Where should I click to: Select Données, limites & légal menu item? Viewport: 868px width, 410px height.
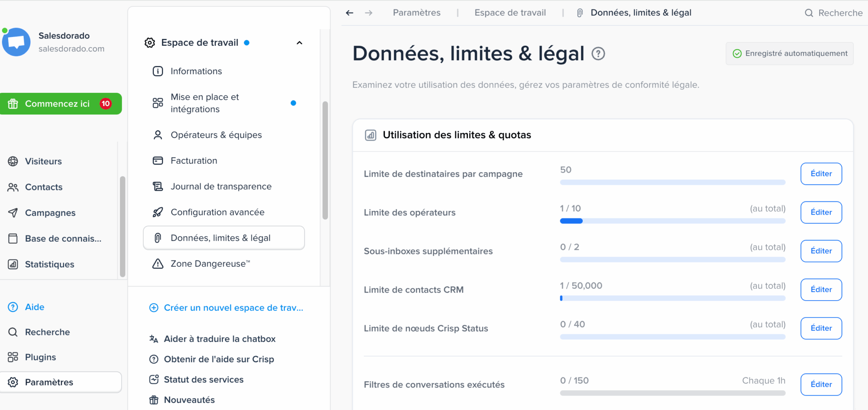224,238
